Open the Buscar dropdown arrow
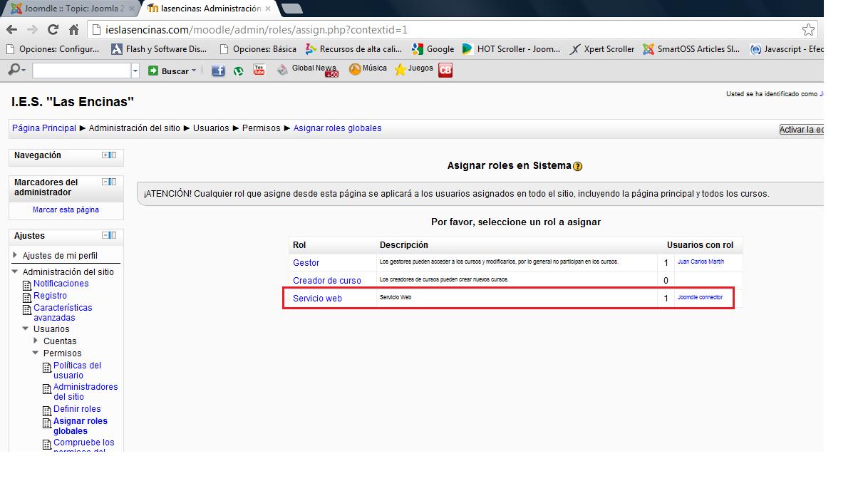Image resolution: width=868 pixels, height=481 pixels. 194,71
